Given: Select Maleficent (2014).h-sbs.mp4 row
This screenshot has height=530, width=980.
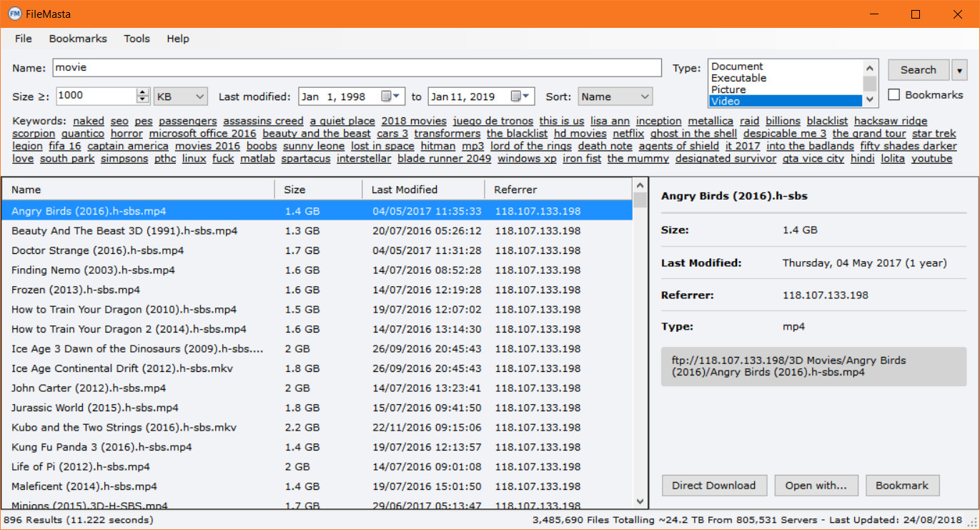Looking at the screenshot, I should 317,486.
